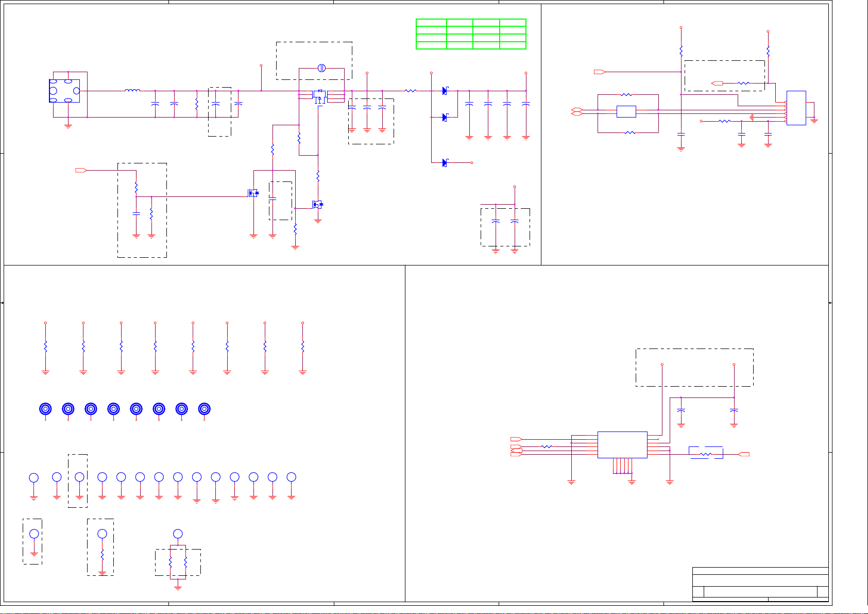Select the title block at sheet corner
Screen dimensions: 868x614
click(x=760, y=584)
